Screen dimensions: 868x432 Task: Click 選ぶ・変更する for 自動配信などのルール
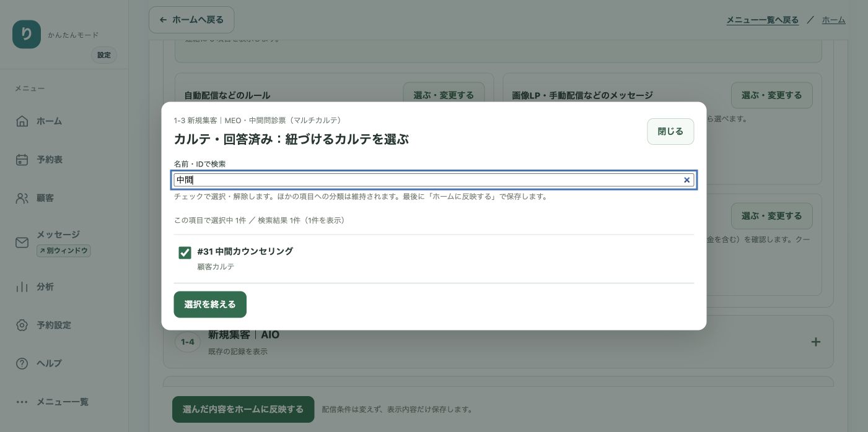(x=444, y=95)
